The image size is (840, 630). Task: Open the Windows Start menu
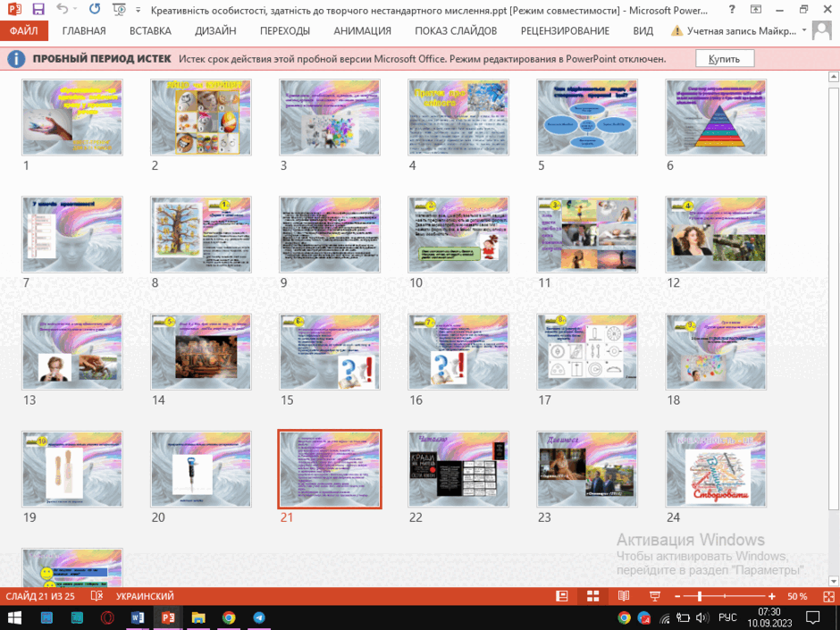(14, 617)
